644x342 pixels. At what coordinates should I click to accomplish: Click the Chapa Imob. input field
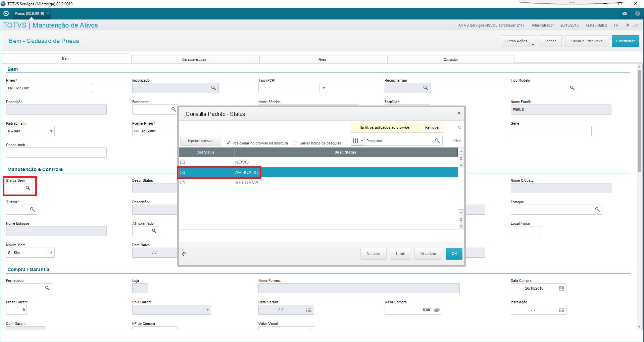tap(56, 153)
